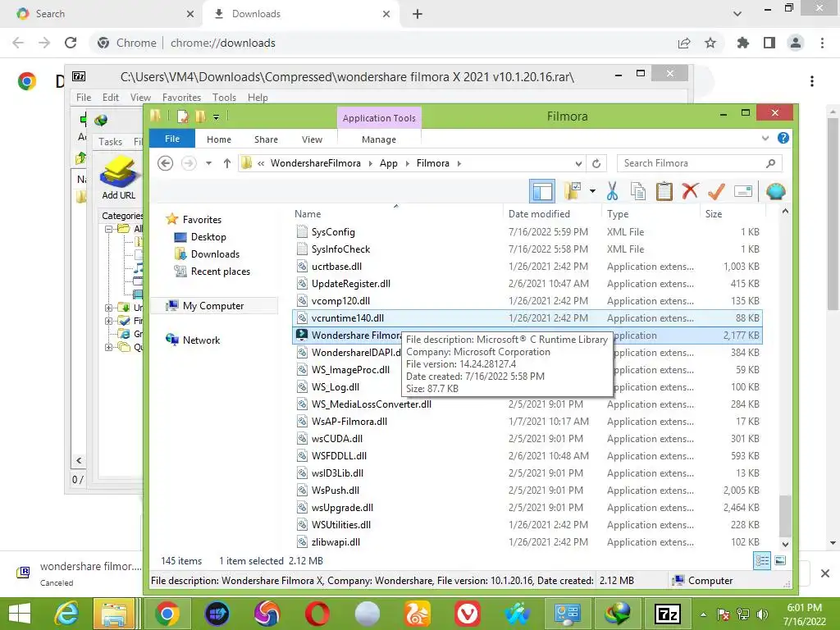The image size is (840, 630).
Task: Open the Manage ribbon tab
Action: pos(379,139)
